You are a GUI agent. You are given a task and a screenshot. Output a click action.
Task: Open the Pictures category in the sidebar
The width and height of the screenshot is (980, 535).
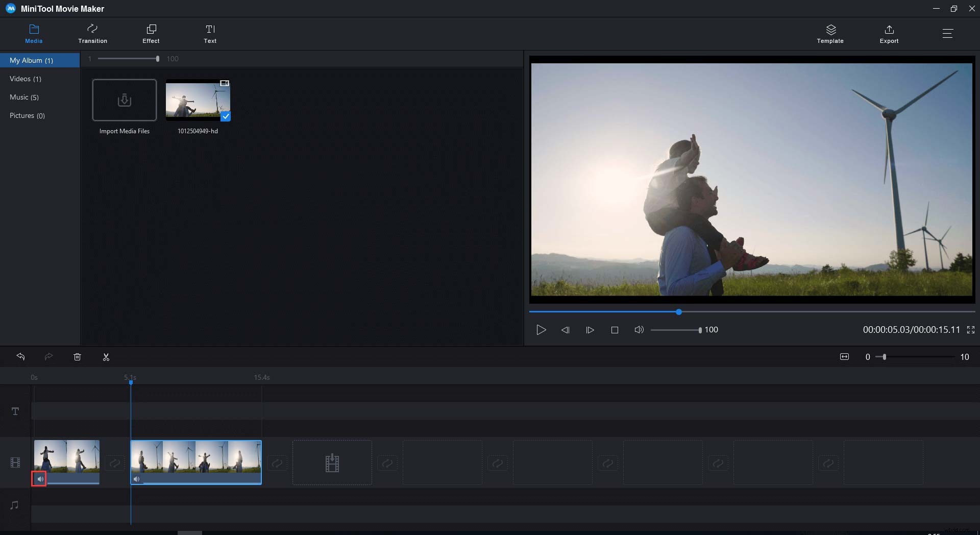(27, 115)
